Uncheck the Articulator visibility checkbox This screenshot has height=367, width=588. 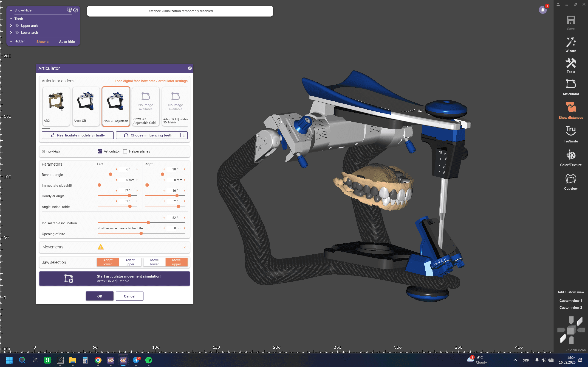click(x=100, y=151)
